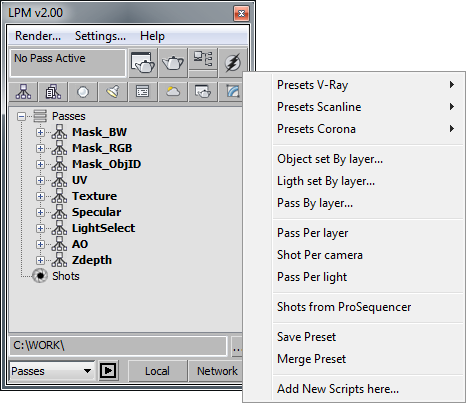
Task: Click the object set buildings icon
Action: (x=53, y=92)
